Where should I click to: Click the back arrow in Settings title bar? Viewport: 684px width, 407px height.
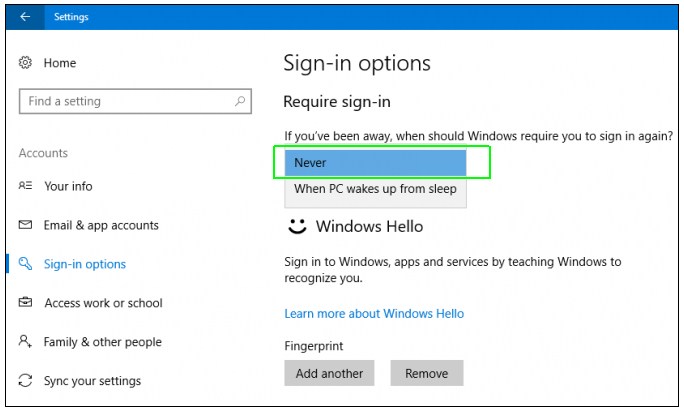[25, 17]
